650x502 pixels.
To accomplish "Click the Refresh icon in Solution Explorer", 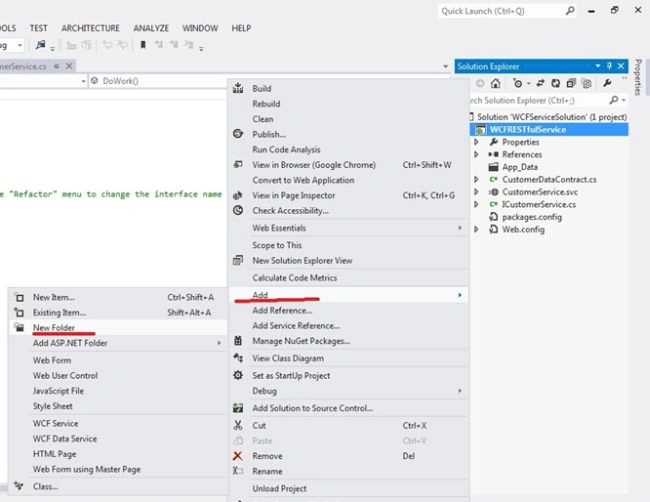I will coord(555,83).
